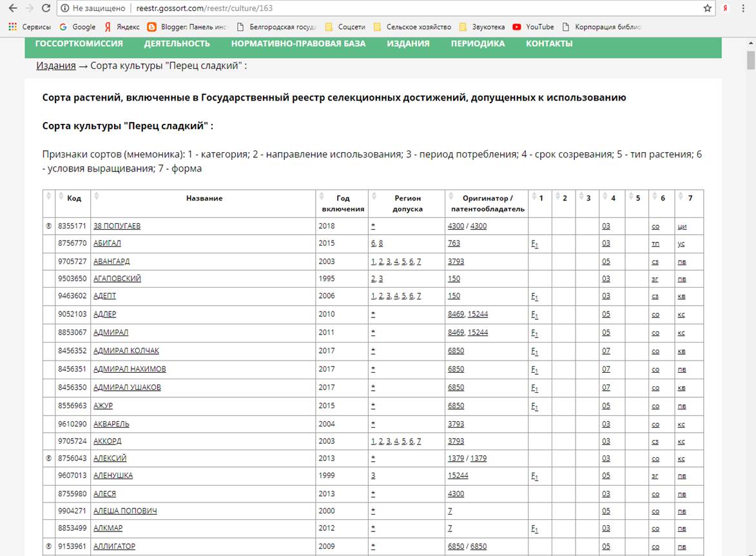This screenshot has width=756, height=556.
Task: Open the ГОССОРТКОМИССИЯ menu item
Action: 79,43
